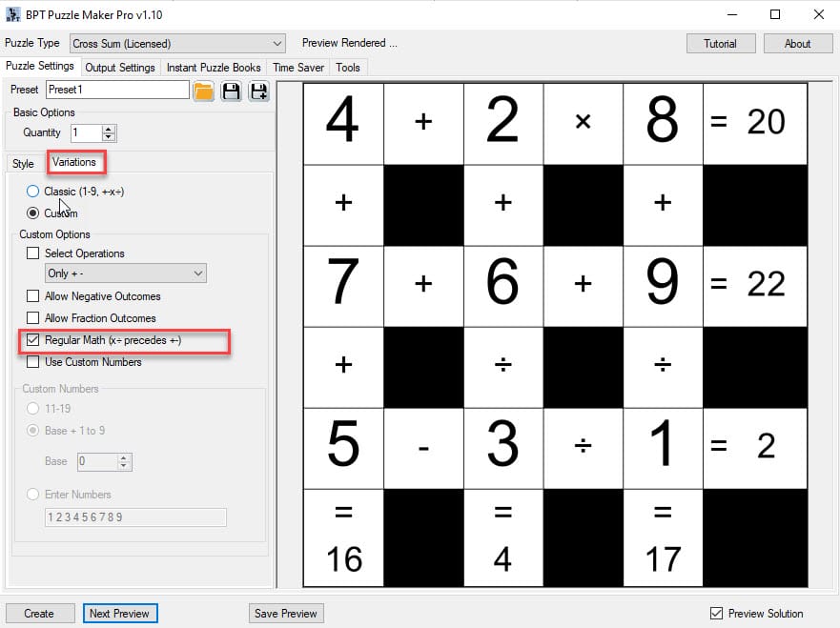Switch to the Output Settings tab
The height and width of the screenshot is (628, 840).
120,68
